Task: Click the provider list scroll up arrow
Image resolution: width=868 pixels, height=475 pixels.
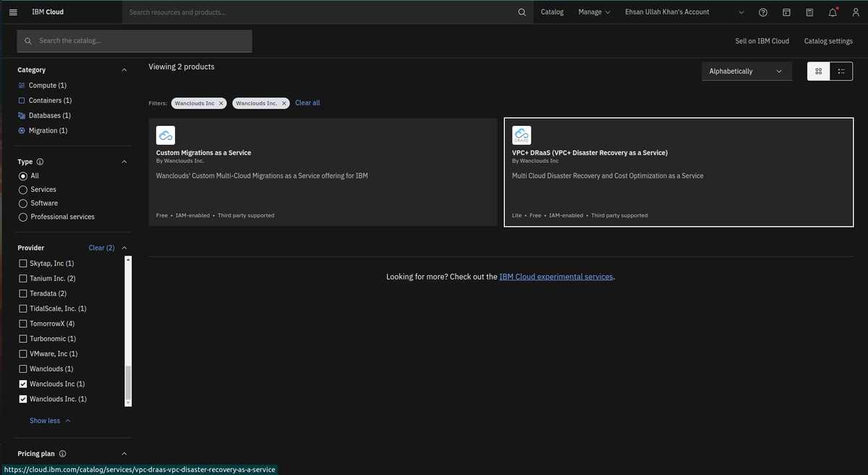Action: click(x=129, y=259)
